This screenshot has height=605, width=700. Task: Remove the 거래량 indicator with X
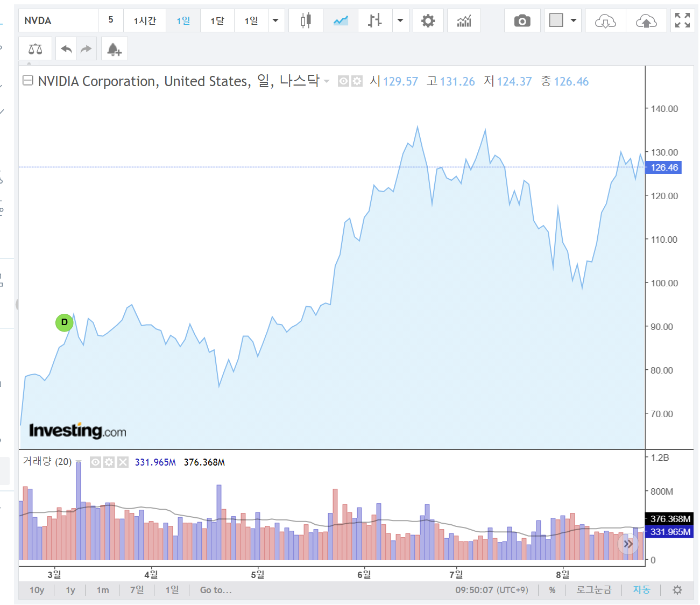pos(123,462)
